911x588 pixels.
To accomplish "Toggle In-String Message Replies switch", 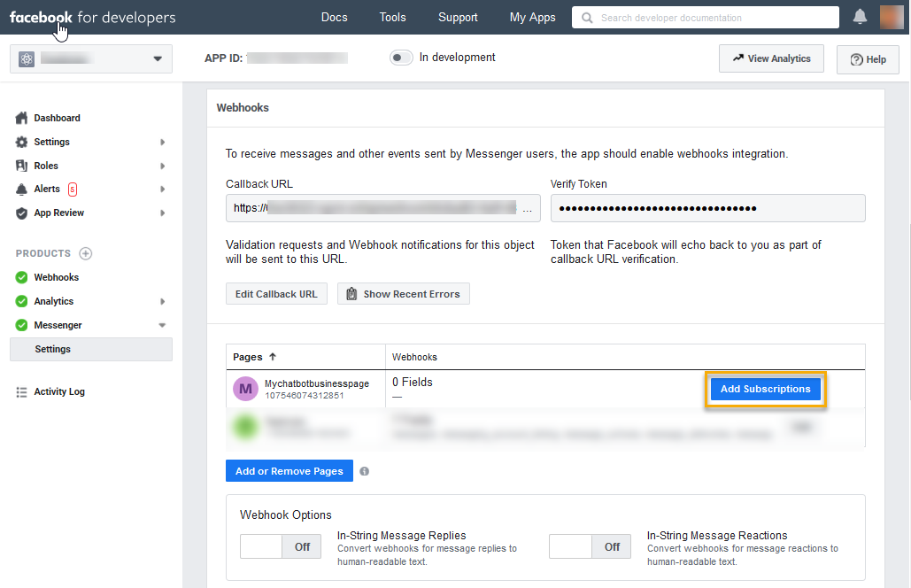I will tap(281, 546).
